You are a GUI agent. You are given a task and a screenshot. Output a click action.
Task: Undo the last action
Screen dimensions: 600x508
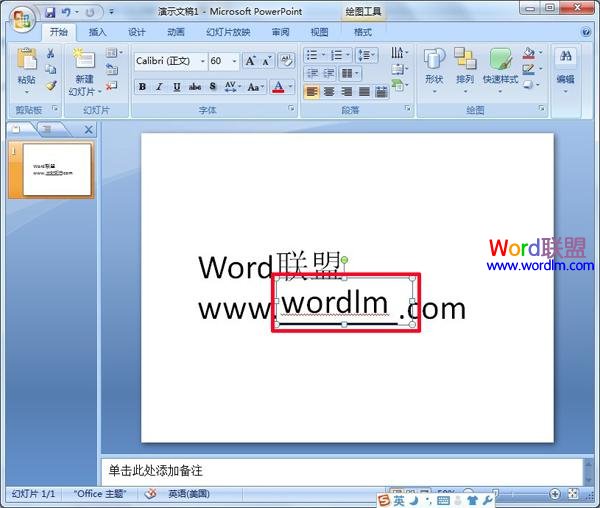click(x=66, y=12)
